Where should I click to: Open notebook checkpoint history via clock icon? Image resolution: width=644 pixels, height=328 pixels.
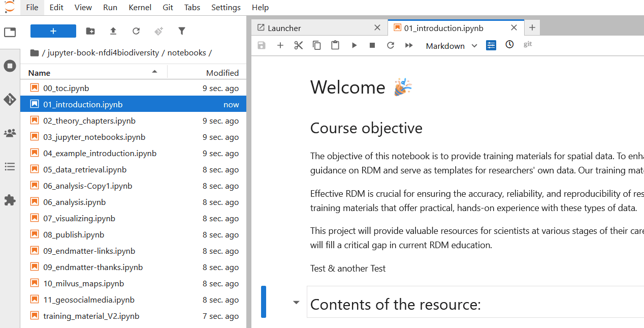click(x=509, y=45)
